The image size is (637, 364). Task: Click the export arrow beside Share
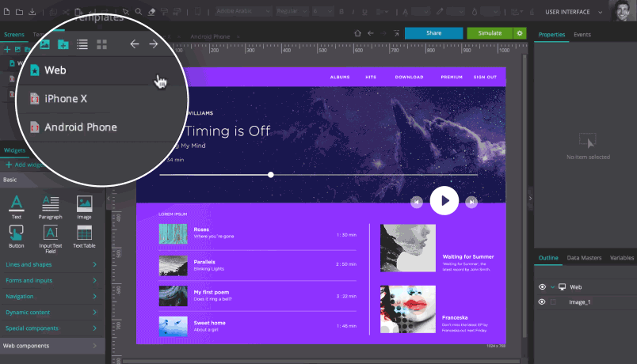[x=396, y=33]
